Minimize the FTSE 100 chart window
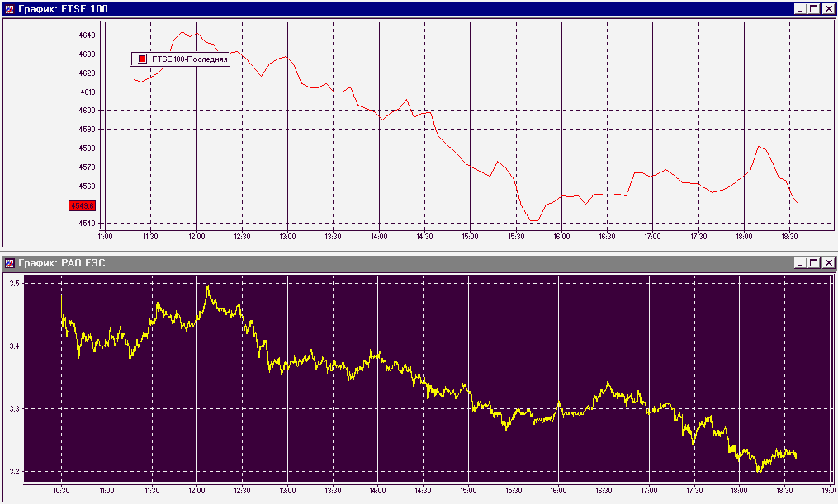This screenshot has height=504, width=838. click(x=799, y=9)
